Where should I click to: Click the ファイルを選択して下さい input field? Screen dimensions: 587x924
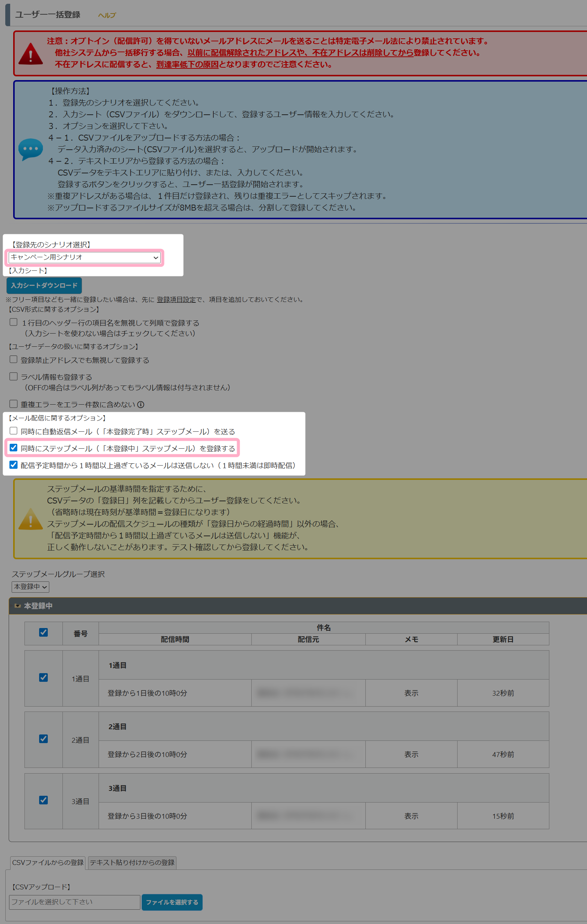75,902
